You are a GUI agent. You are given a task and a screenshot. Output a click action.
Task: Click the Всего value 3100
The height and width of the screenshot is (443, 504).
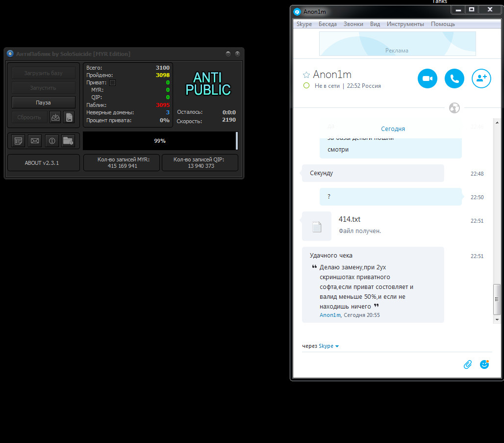click(x=163, y=68)
